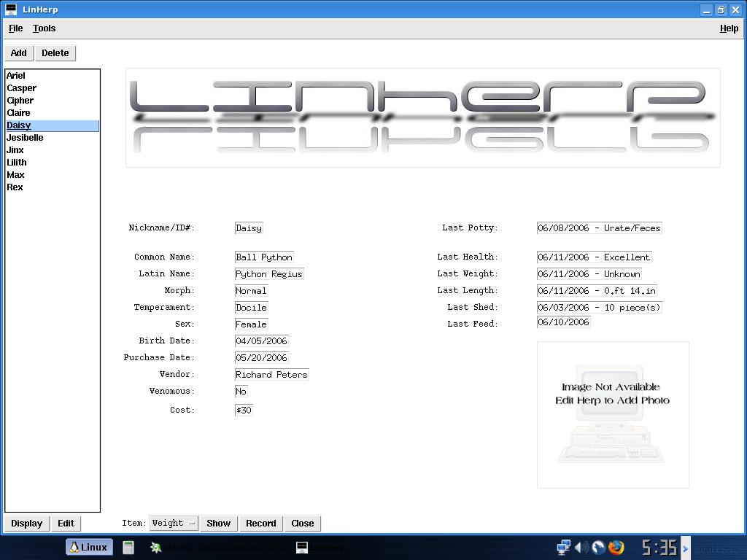The width and height of the screenshot is (747, 560).
Task: Open the Tools menu
Action: [44, 28]
